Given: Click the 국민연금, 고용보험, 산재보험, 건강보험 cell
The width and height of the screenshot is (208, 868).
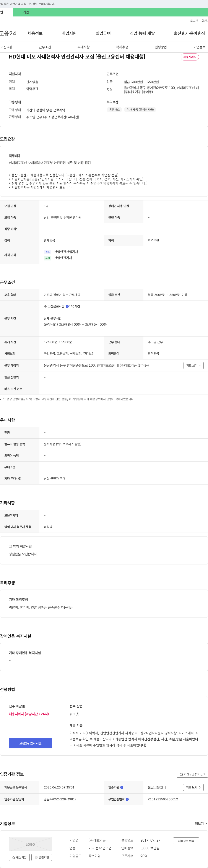Looking at the screenshot, I should click(x=69, y=354).
